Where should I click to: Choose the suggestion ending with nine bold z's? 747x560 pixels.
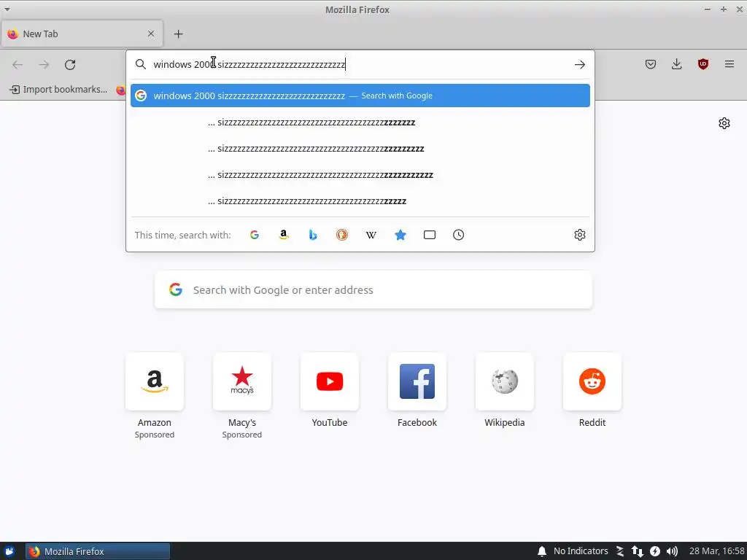[x=360, y=149]
